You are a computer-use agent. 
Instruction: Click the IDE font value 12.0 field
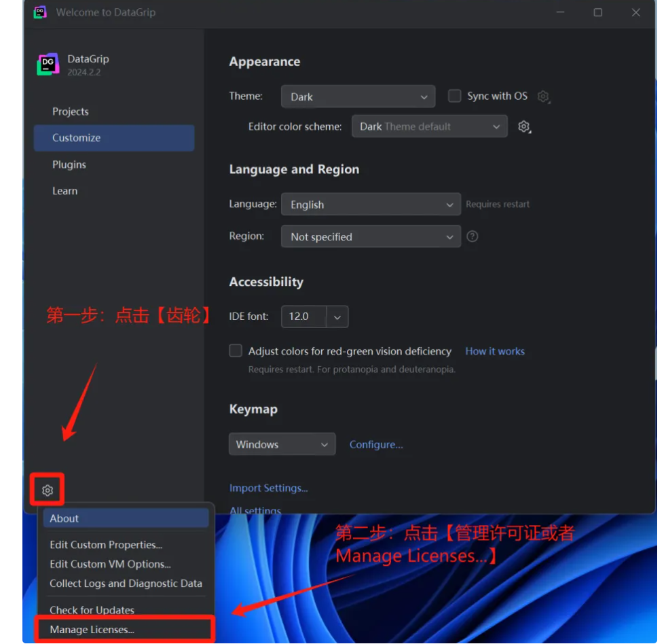coord(303,317)
